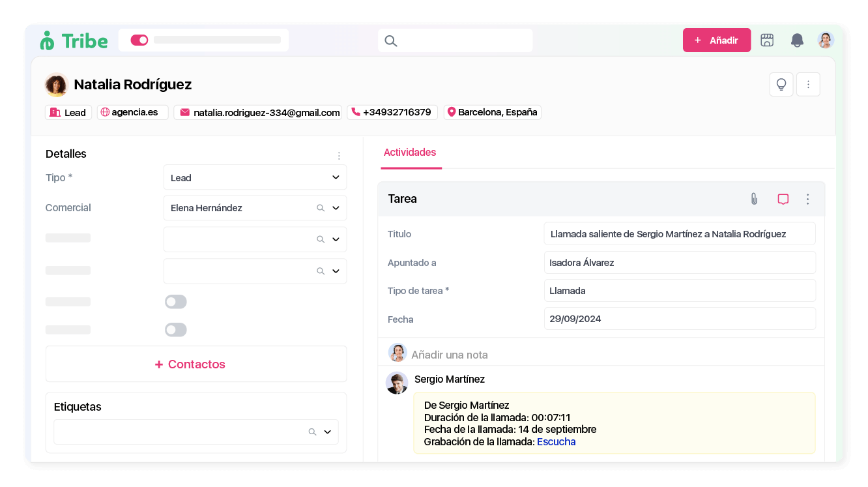Click the lightbulb suggestions icon
The image size is (868, 487).
[x=781, y=84]
